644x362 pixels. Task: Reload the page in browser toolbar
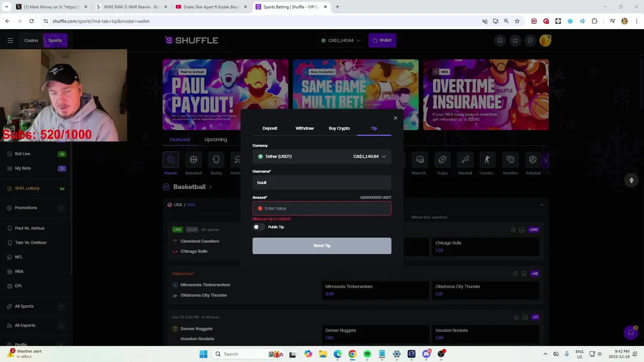31,21
